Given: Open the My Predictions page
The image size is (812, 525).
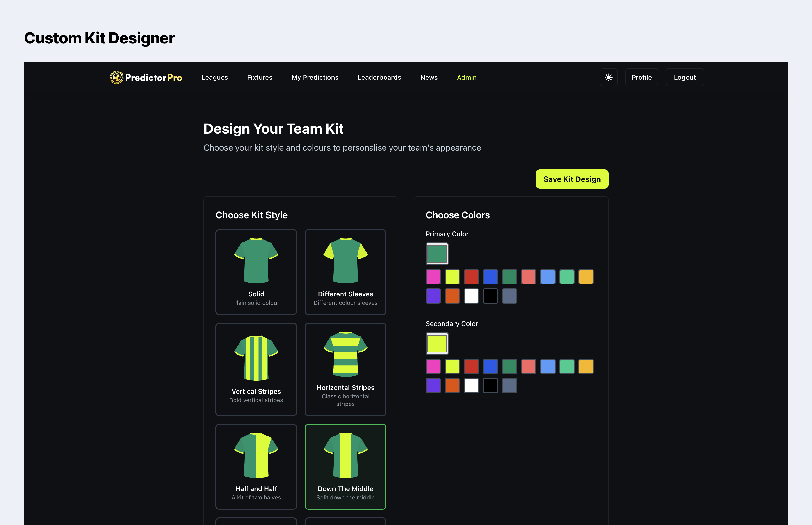Looking at the screenshot, I should click(315, 77).
